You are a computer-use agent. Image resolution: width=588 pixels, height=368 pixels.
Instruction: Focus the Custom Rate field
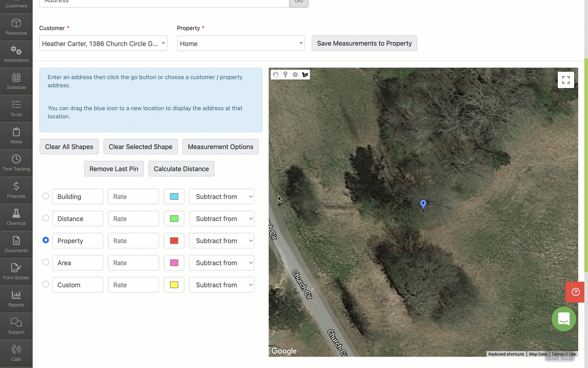pos(134,285)
